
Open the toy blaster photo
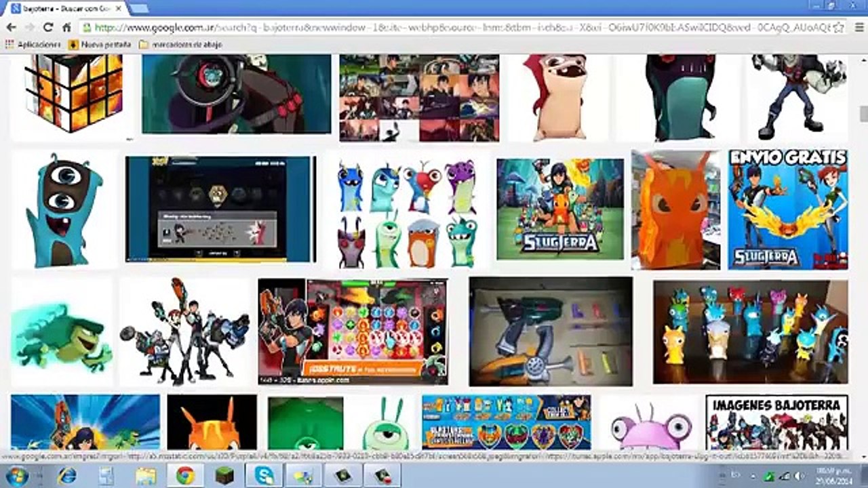coord(551,332)
